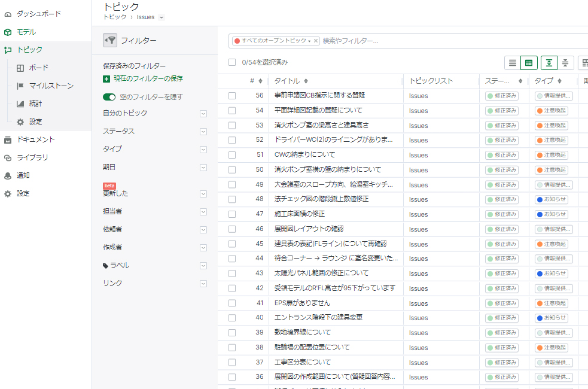
Task: Click the compact row height icon
Action: [x=565, y=63]
